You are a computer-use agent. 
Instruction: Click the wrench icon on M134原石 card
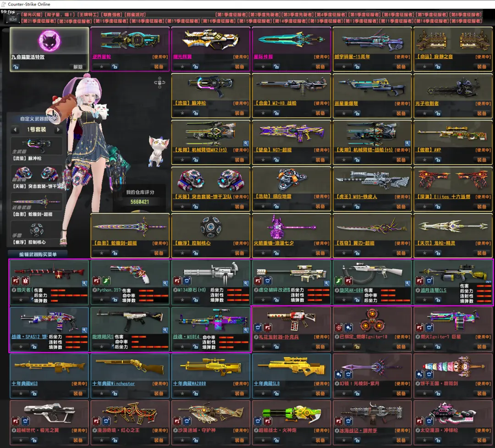pyautogui.click(x=246, y=283)
